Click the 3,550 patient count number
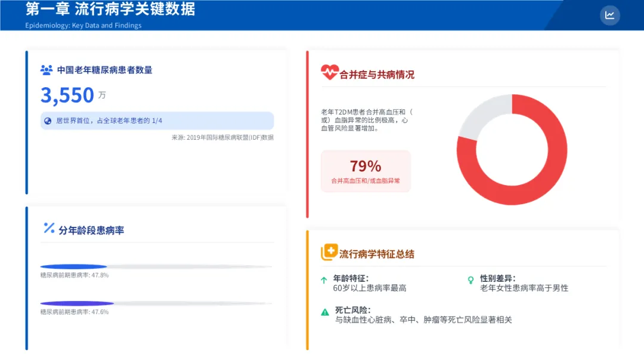Screen dimensions: 644x363 (x=67, y=95)
